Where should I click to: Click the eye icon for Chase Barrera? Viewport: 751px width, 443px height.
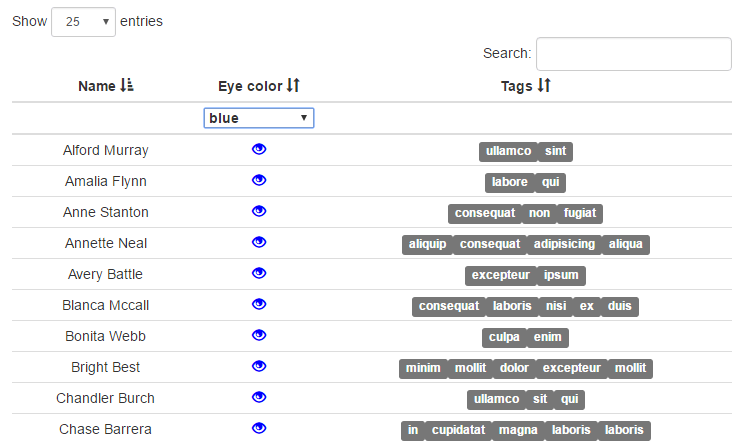(259, 428)
